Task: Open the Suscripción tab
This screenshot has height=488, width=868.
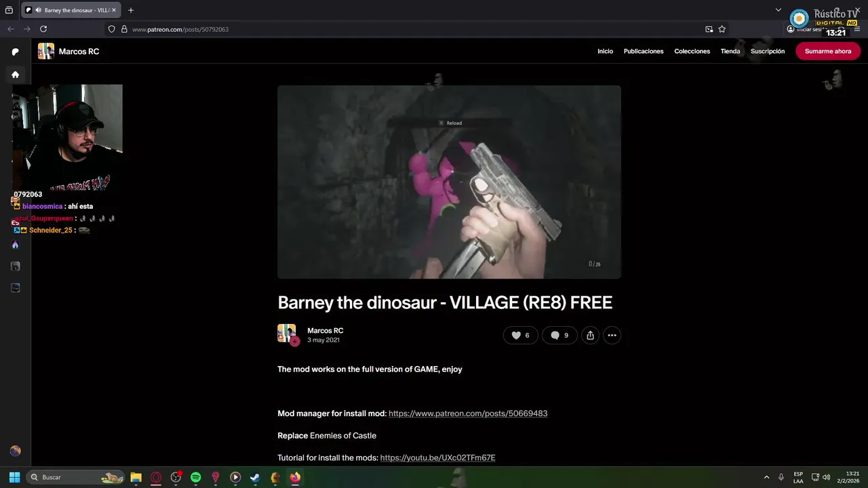Action: (768, 52)
